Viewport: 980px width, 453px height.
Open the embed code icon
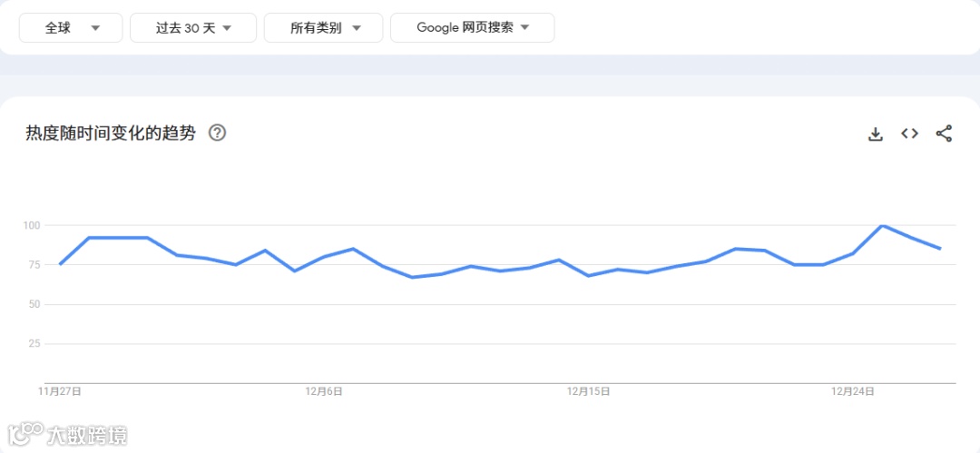tap(909, 134)
